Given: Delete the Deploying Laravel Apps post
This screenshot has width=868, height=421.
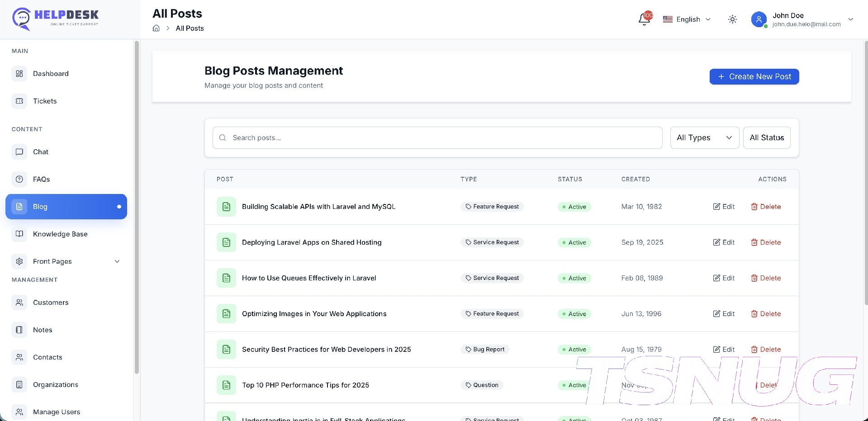Looking at the screenshot, I should click(x=766, y=242).
